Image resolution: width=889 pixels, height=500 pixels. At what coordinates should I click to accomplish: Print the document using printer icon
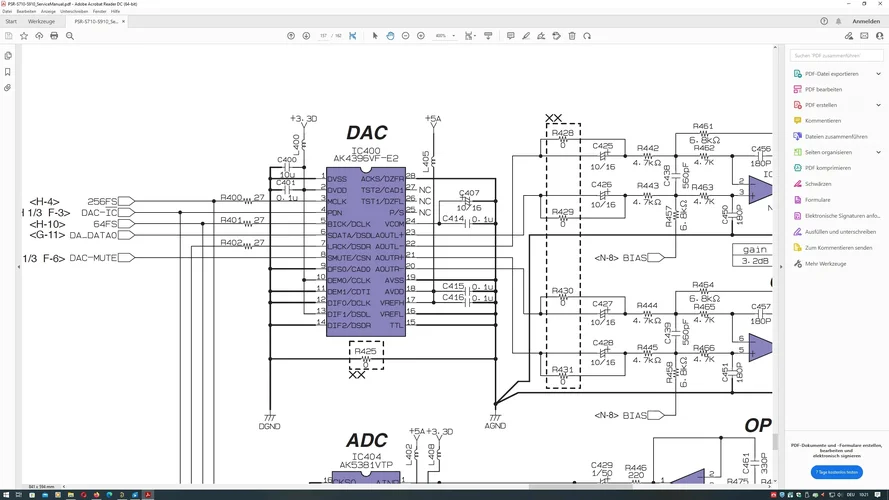54,36
